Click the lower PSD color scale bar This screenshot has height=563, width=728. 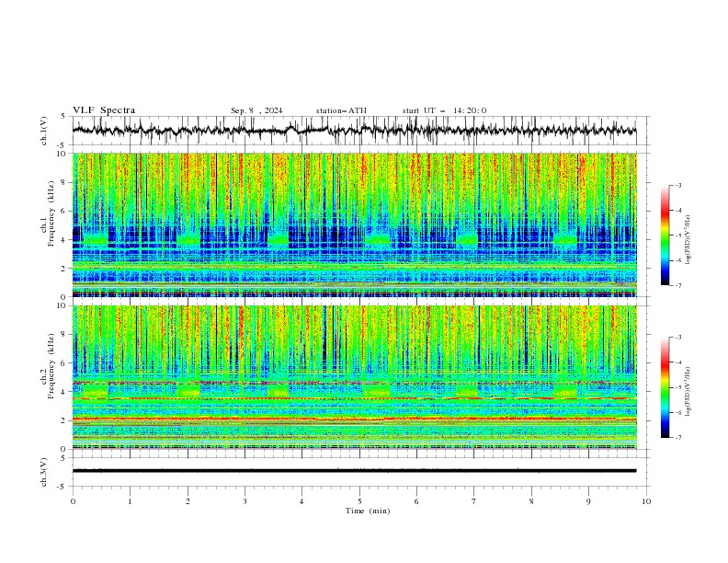click(x=665, y=387)
